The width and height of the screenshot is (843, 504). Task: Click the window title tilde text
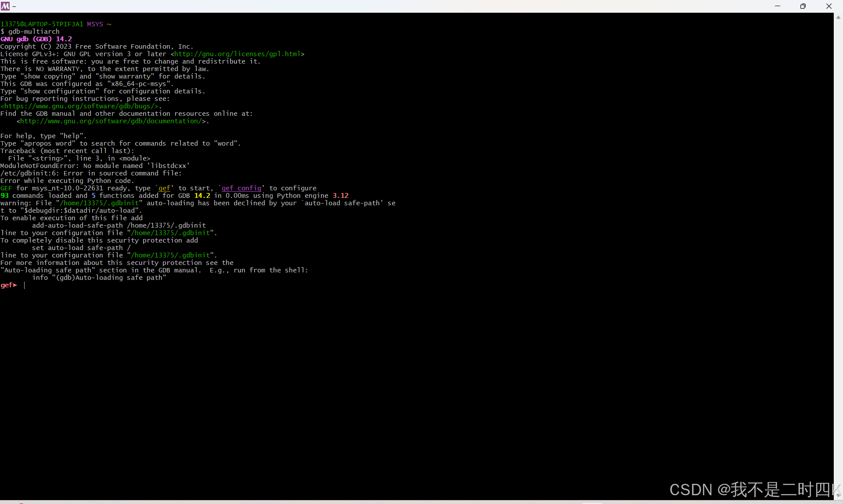coord(14,7)
